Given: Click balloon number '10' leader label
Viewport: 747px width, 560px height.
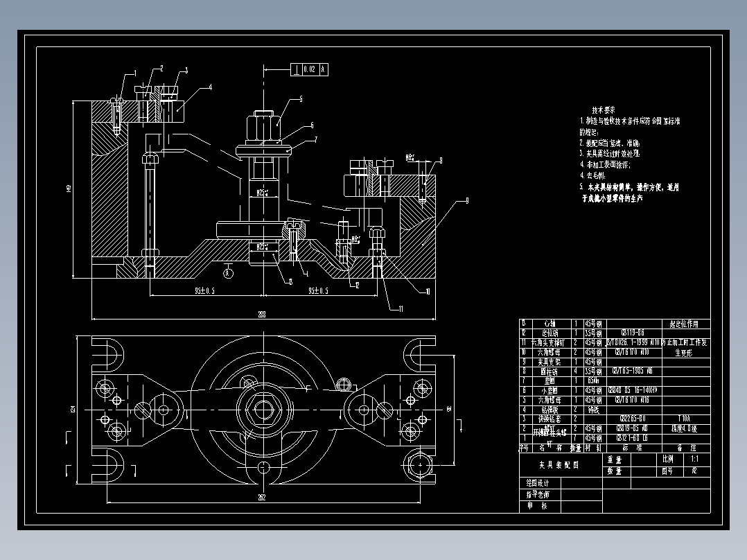Looking at the screenshot, I should [x=427, y=292].
